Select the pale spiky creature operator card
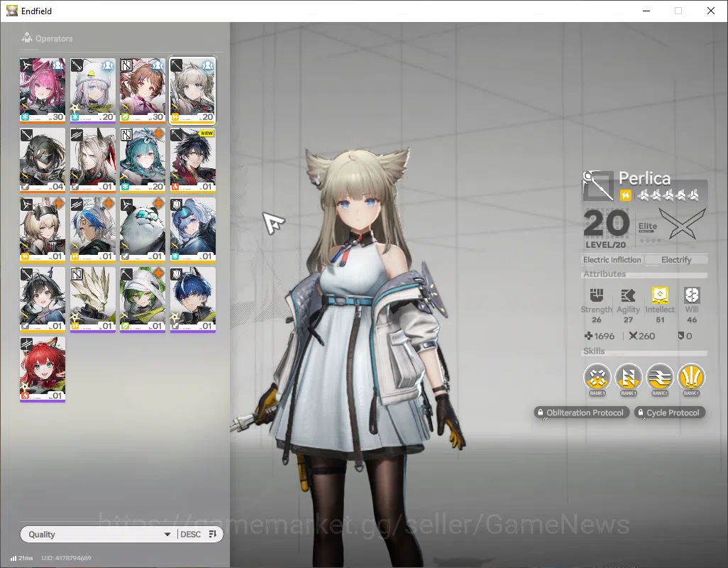This screenshot has height=568, width=728. coord(92,300)
